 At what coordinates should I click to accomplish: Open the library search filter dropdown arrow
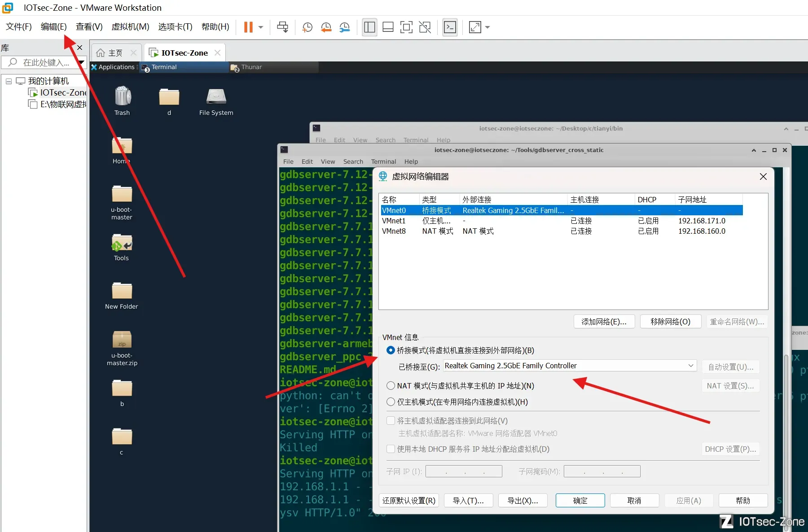82,62
